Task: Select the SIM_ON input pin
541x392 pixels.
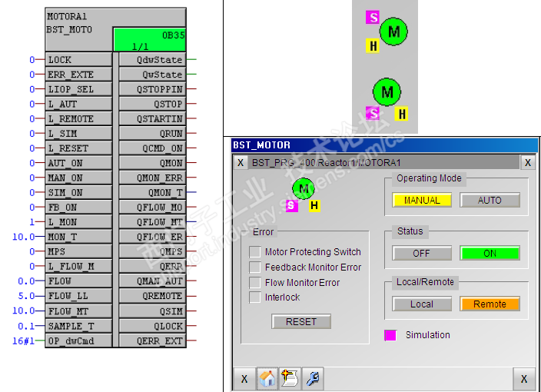Action: click(x=78, y=192)
